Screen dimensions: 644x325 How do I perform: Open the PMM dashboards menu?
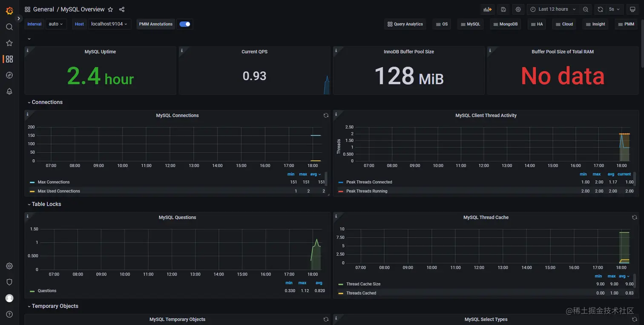[626, 24]
